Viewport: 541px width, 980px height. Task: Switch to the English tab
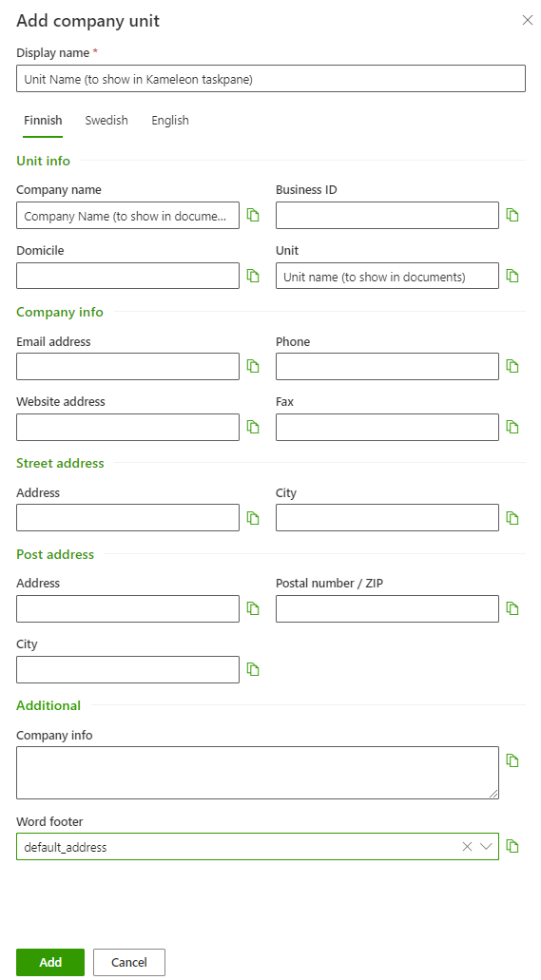pos(170,120)
